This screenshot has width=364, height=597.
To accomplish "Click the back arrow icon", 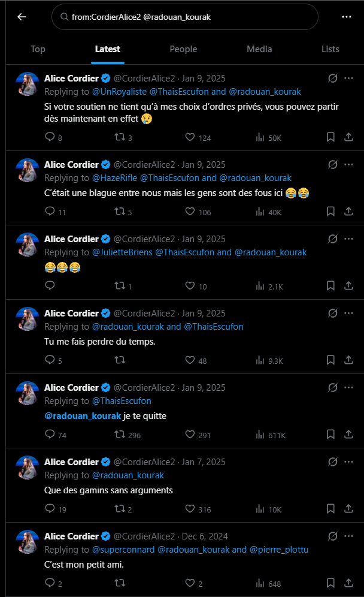I will [x=22, y=17].
